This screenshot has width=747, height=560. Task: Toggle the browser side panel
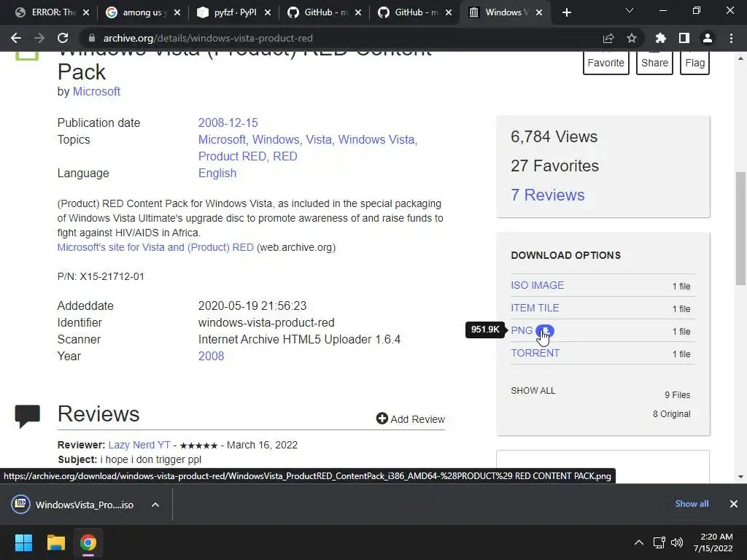(x=684, y=38)
